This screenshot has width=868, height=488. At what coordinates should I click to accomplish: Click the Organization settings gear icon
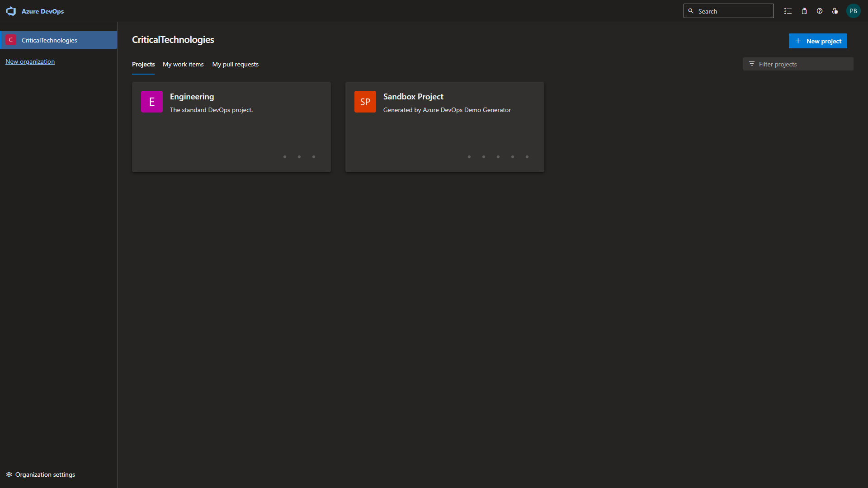point(9,474)
